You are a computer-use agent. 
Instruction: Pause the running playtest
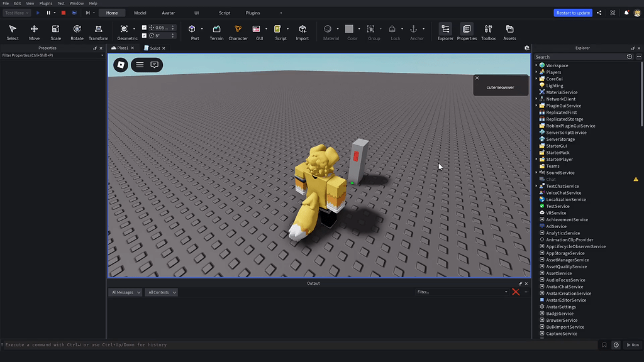click(48, 13)
